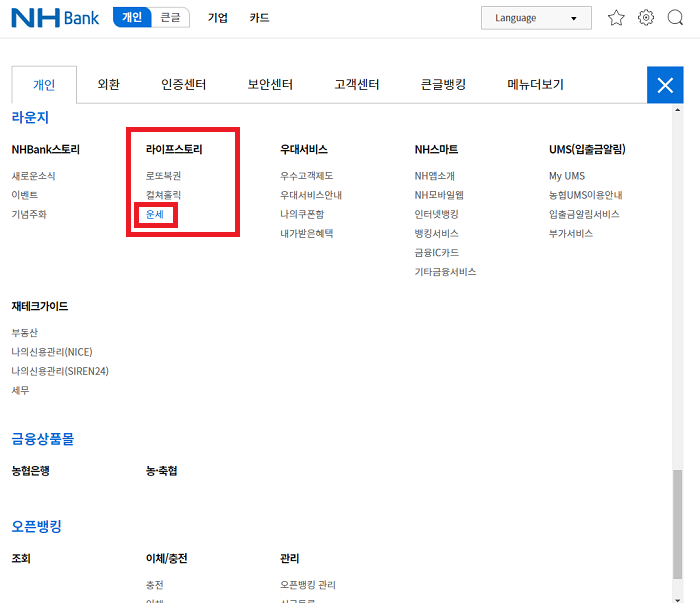Open search with the magnifier icon
The image size is (700, 603).
675,18
